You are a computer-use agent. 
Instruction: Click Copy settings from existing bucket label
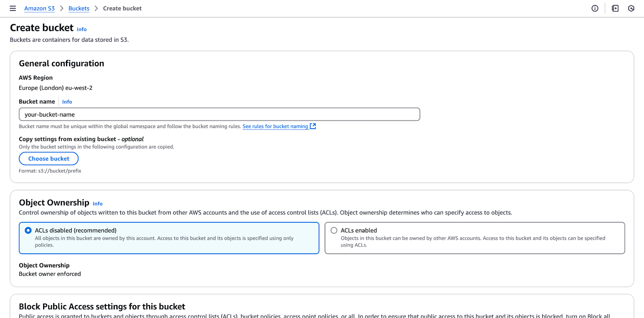coord(81,139)
